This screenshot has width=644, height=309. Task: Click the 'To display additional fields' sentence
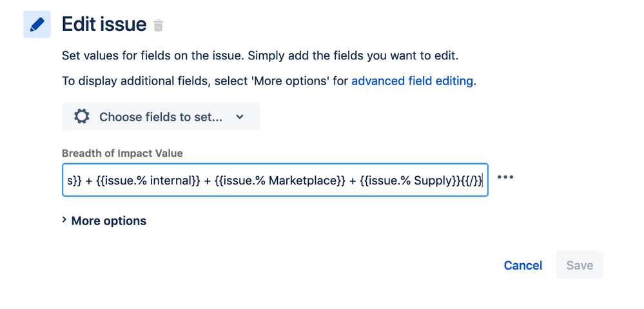(269, 81)
